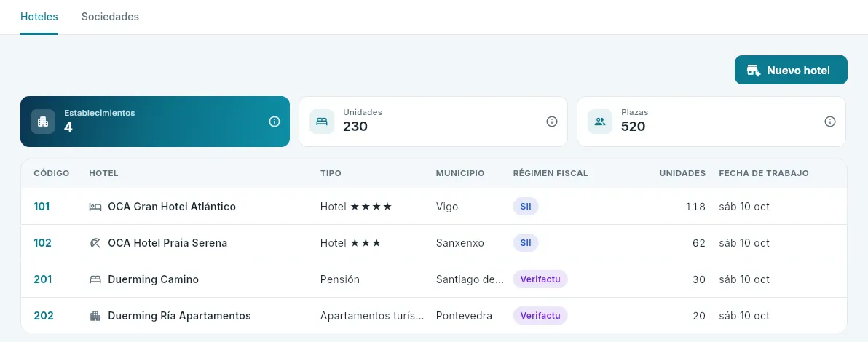Click the Apartamentos turís… type cell
The image size is (868, 342).
372,315
